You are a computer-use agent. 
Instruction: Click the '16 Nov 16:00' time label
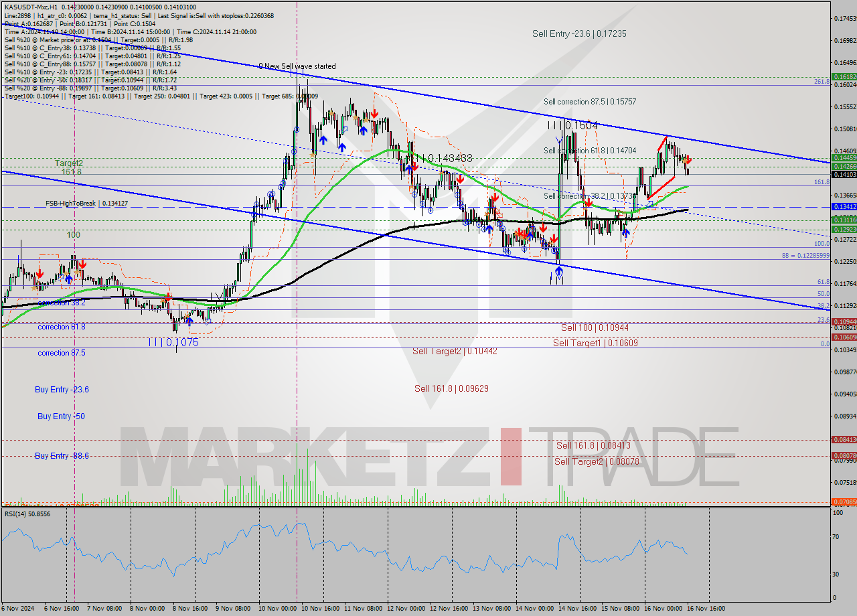coord(707,609)
